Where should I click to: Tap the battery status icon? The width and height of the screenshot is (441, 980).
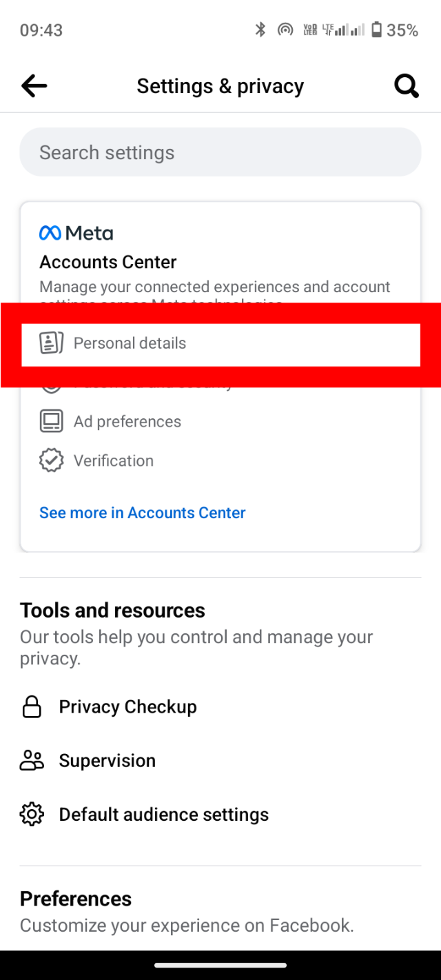pos(376,30)
